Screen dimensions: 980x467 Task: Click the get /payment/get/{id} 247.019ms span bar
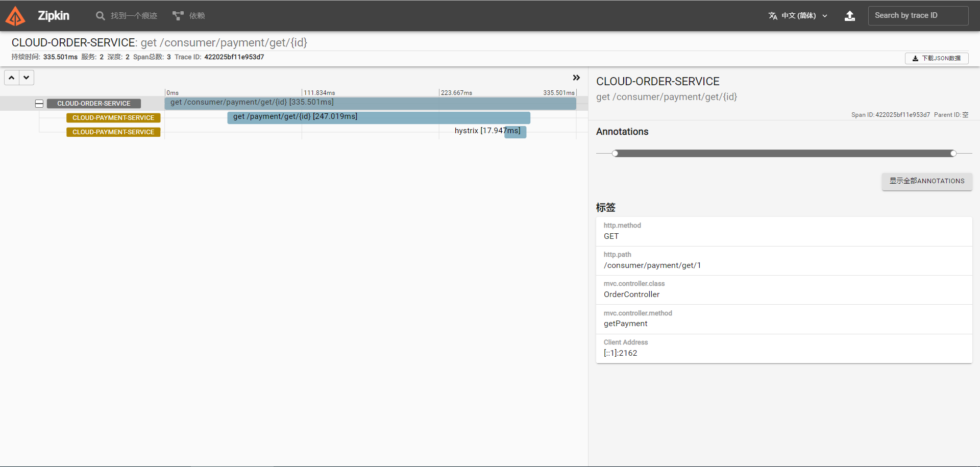click(379, 117)
